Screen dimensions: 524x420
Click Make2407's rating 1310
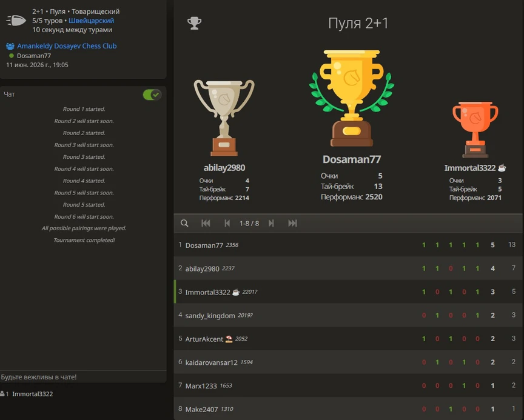click(x=227, y=409)
